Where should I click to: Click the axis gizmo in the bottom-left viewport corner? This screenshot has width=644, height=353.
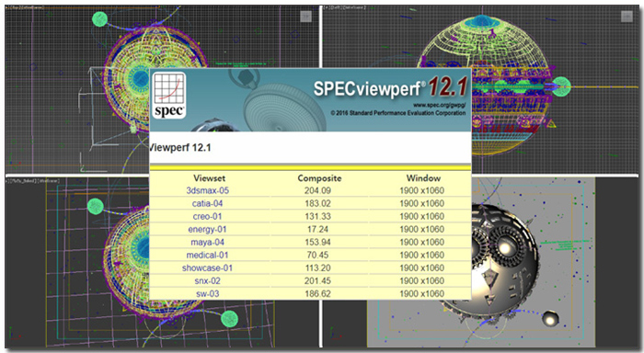(14, 334)
